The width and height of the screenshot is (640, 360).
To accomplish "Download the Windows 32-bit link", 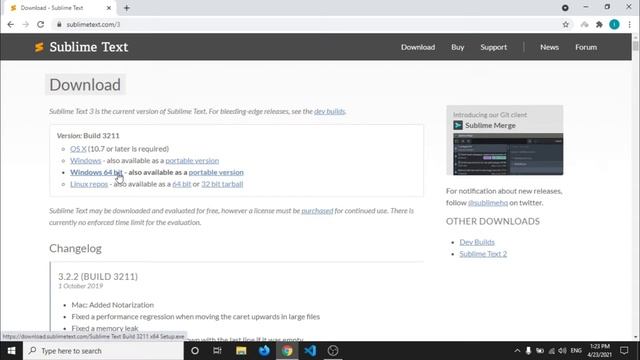I will pos(85,160).
